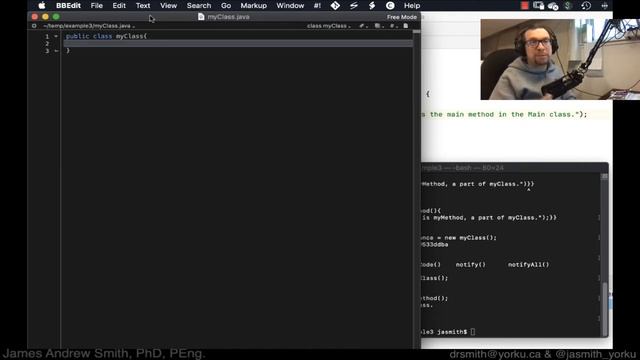
Task: Click the webcam video thumbnail
Action: tap(560, 59)
